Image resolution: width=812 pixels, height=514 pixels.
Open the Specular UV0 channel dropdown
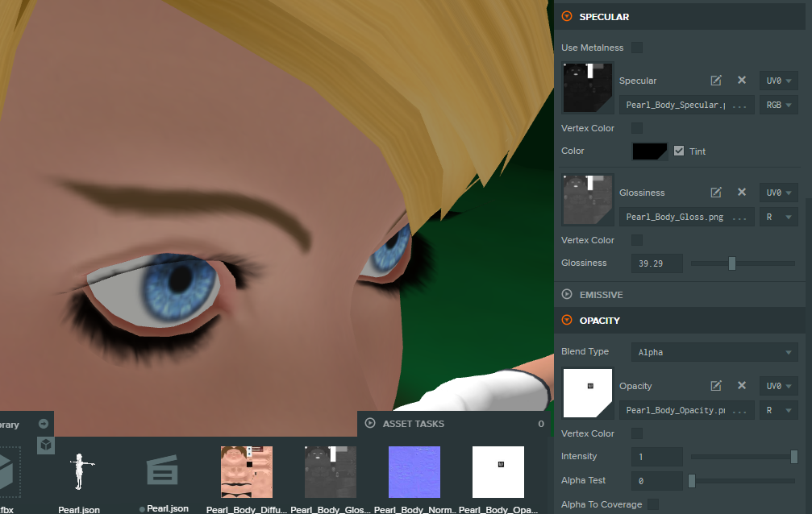(778, 81)
